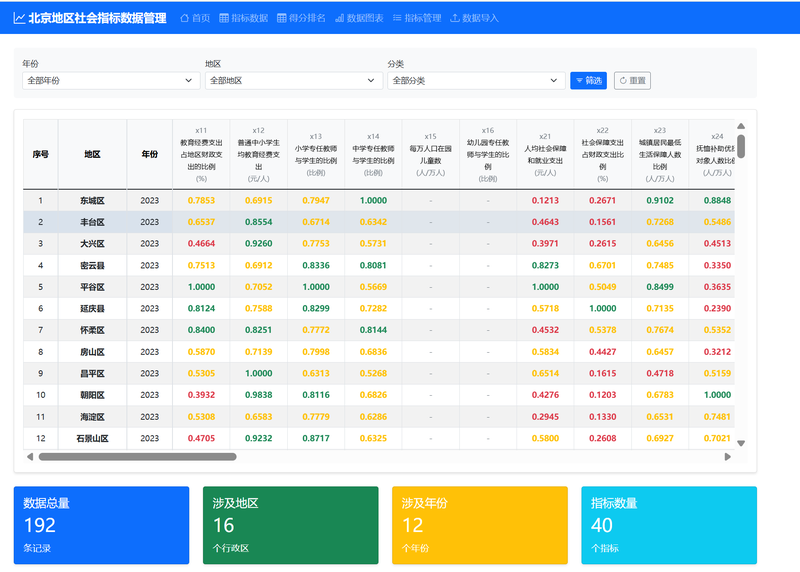Click the house icon for 首页
This screenshot has width=800, height=572.
point(184,18)
